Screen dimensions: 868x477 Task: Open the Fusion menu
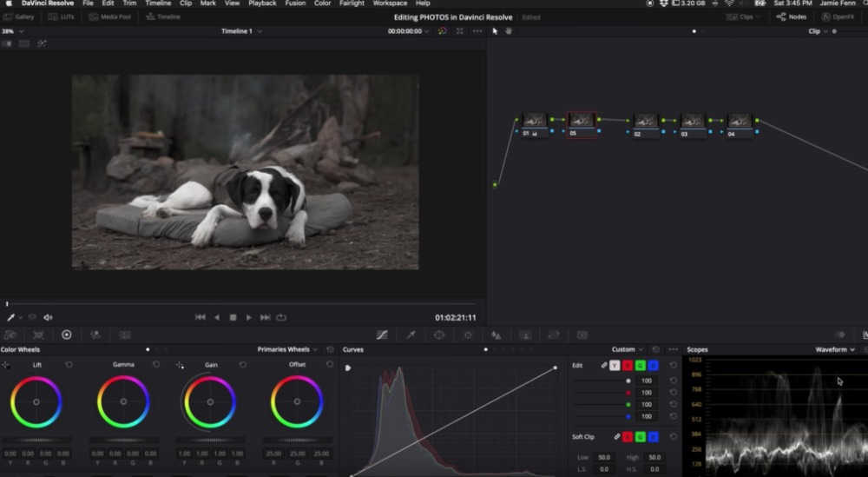tap(295, 3)
